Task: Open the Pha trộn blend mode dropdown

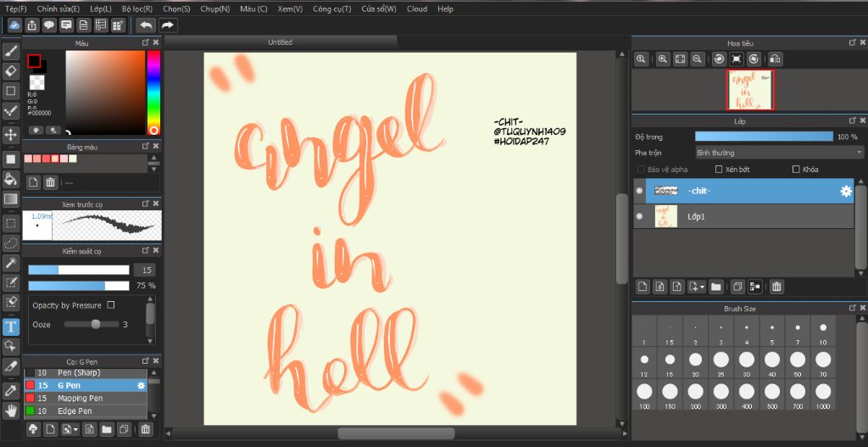Action: point(780,153)
